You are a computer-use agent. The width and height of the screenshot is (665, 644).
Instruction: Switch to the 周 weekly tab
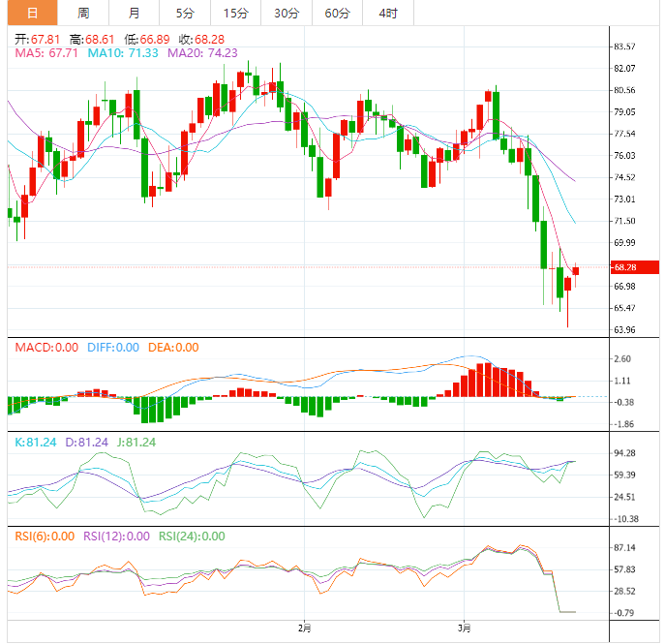[x=83, y=13]
